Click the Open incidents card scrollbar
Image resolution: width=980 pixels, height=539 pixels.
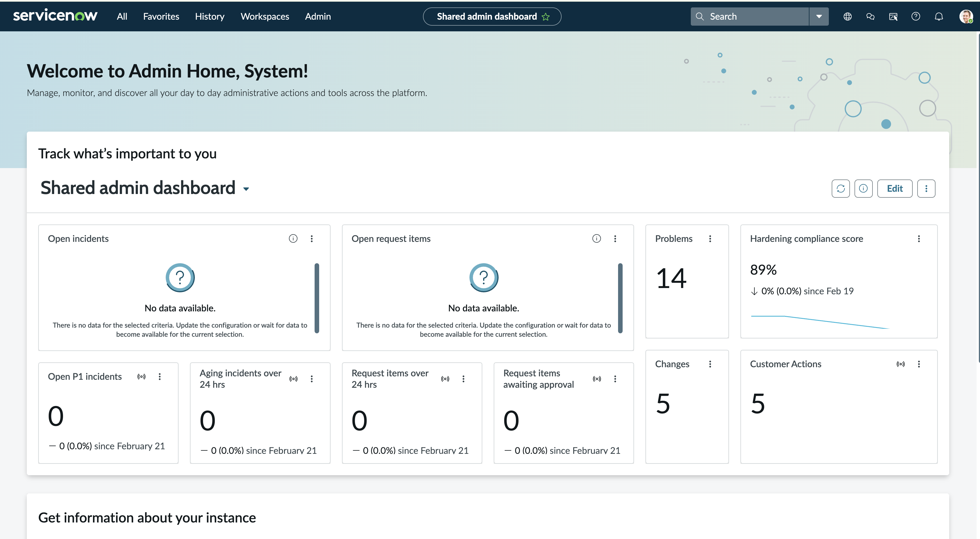317,298
